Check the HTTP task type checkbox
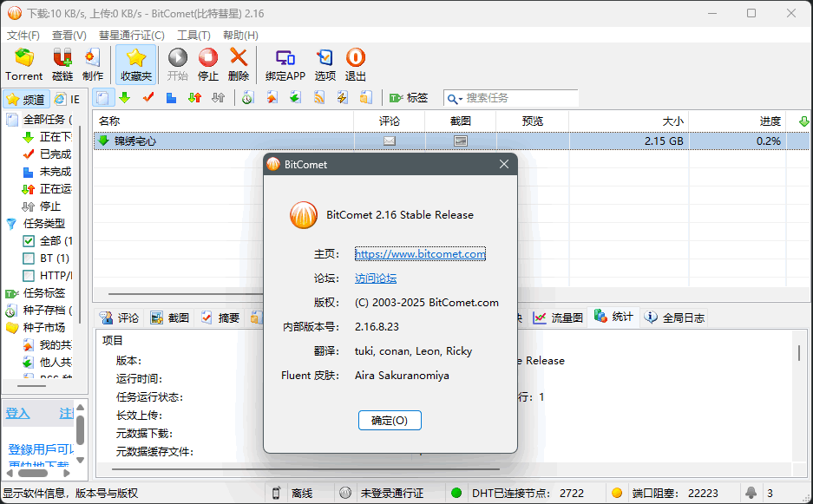The image size is (813, 504). (x=29, y=276)
